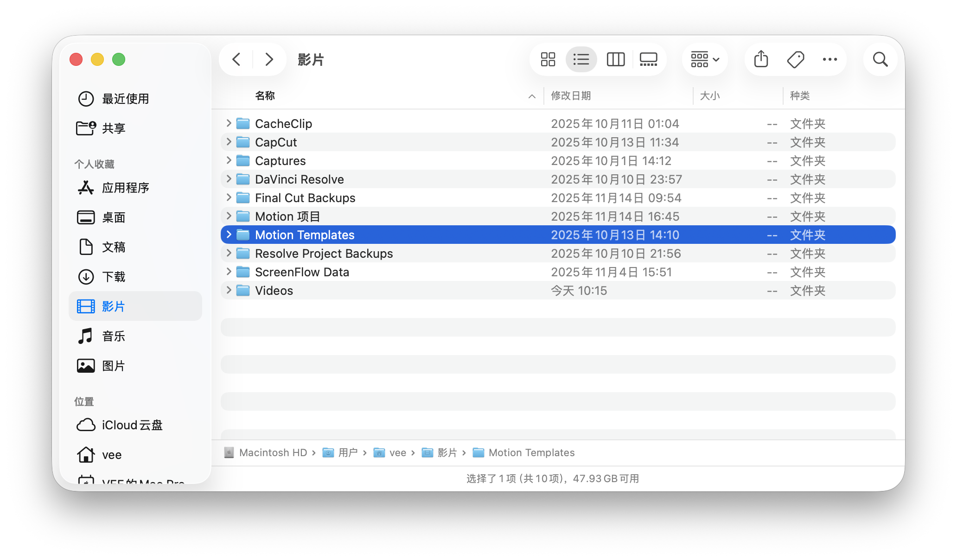This screenshot has width=957, height=560.
Task: Open iCloud云盘 in the sidebar
Action: coord(132,425)
